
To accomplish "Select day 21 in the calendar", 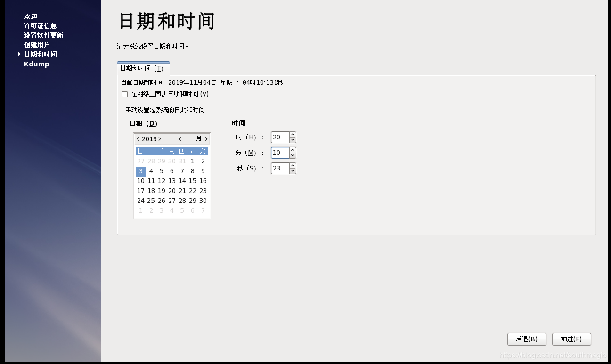I will coord(182,191).
